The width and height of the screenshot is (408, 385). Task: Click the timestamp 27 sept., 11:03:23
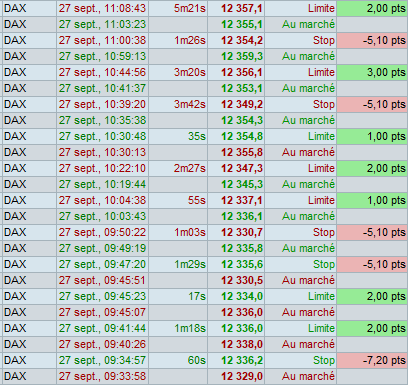point(102,24)
